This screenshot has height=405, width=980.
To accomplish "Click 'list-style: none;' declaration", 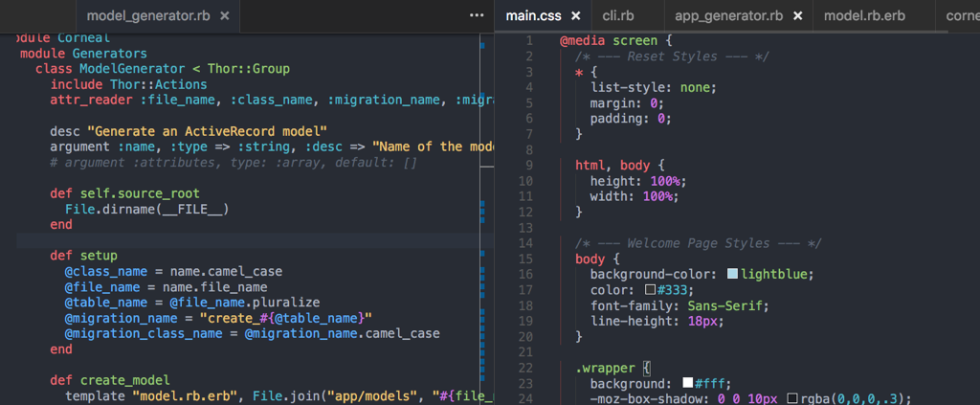I will click(653, 87).
